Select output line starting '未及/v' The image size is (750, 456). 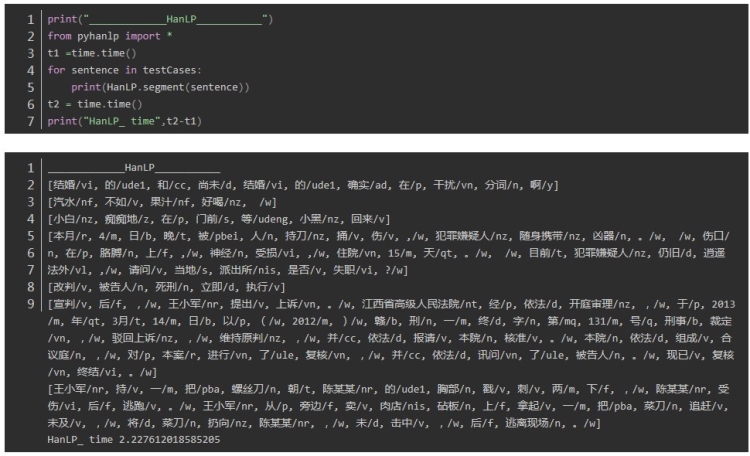coord(324,423)
